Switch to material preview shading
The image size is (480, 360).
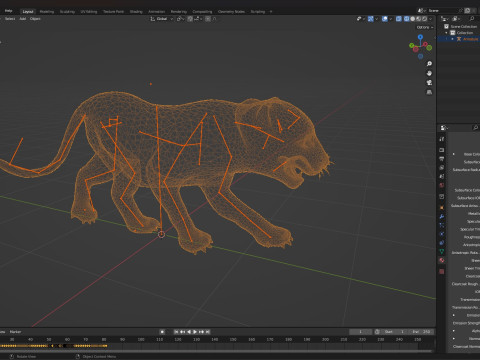coord(419,19)
